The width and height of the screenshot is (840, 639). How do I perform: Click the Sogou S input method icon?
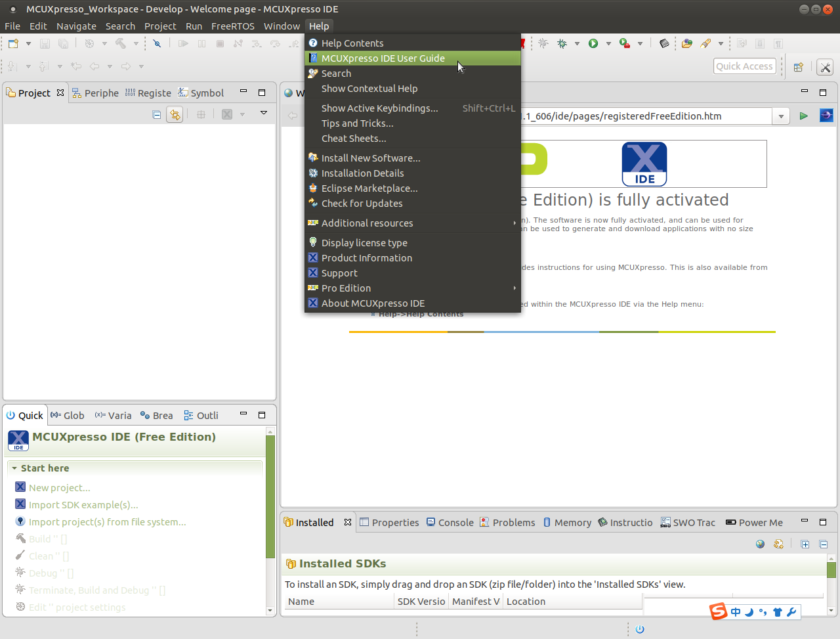point(719,611)
